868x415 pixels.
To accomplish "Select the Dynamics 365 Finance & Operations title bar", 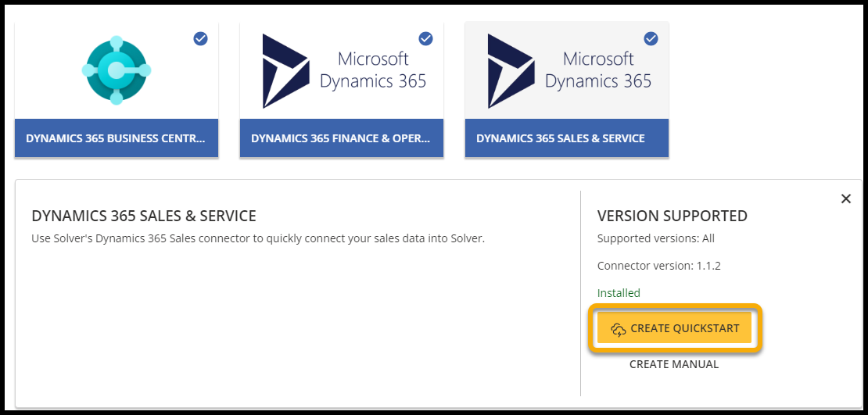I will (x=342, y=138).
